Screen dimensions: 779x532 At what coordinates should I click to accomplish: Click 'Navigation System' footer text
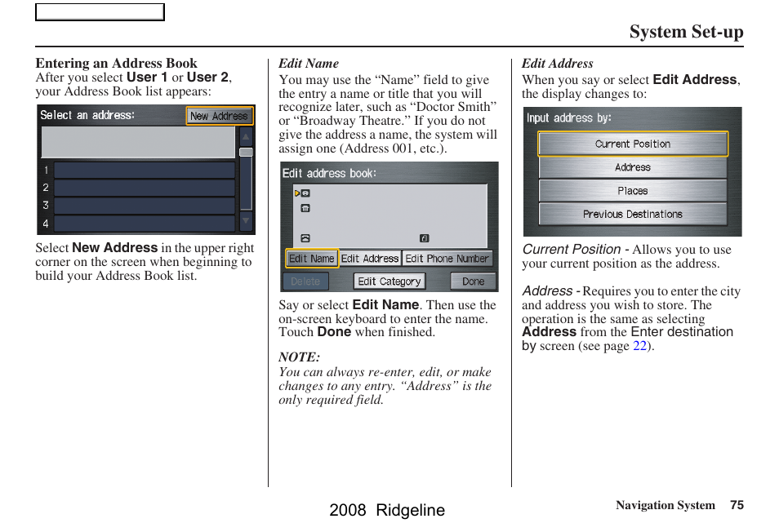pyautogui.click(x=665, y=505)
